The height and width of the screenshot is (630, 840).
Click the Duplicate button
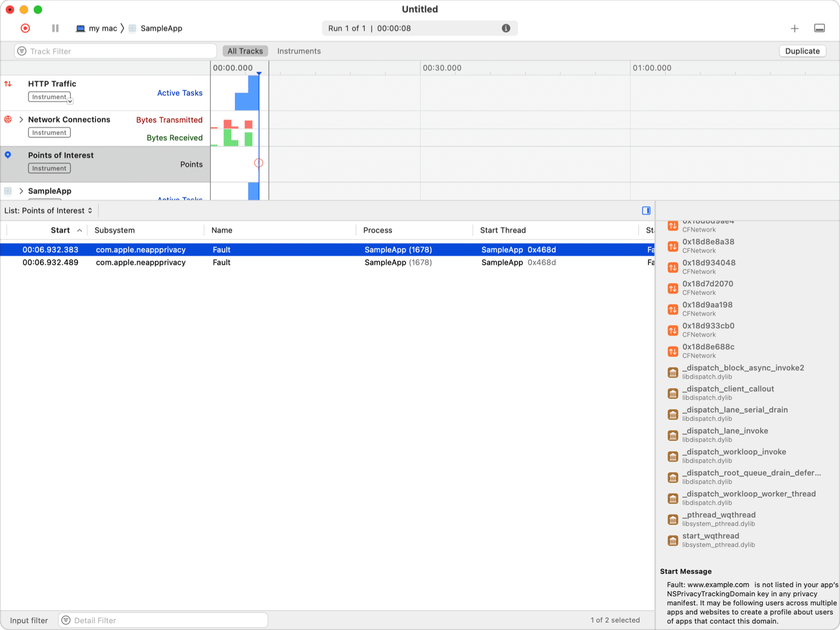[802, 51]
